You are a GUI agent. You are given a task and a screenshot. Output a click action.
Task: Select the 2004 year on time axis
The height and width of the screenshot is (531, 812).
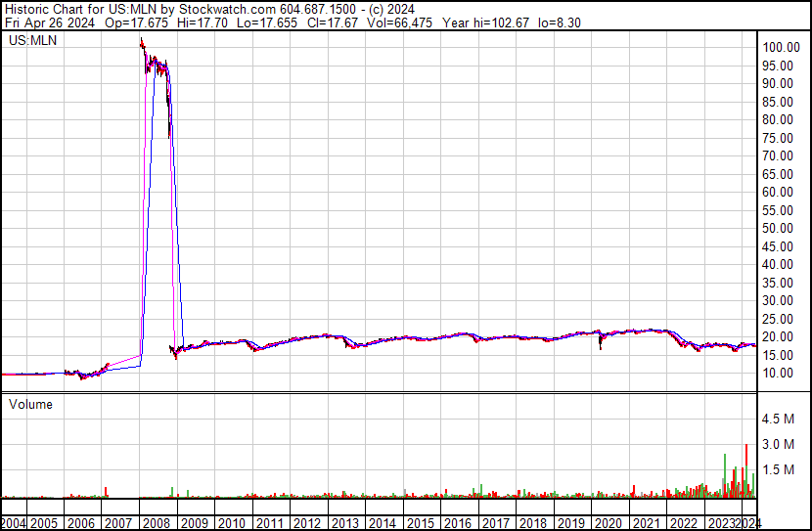point(13,523)
